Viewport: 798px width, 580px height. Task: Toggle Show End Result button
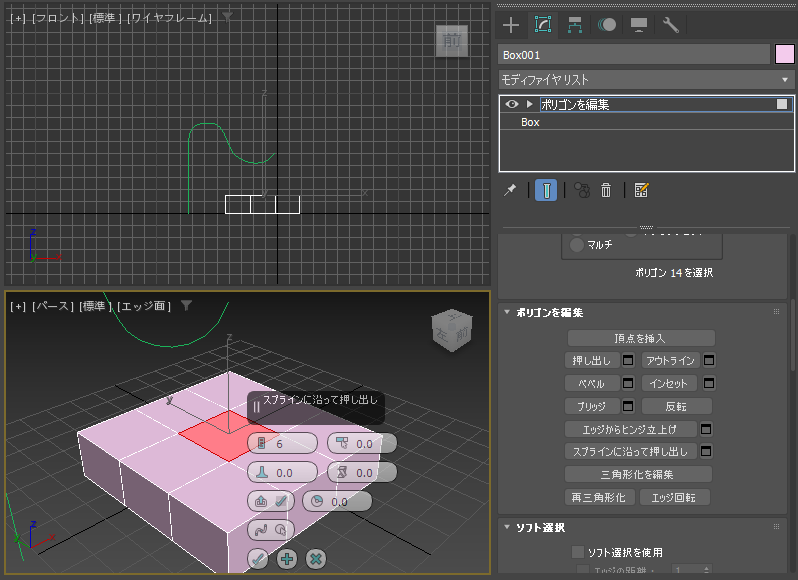coord(546,190)
